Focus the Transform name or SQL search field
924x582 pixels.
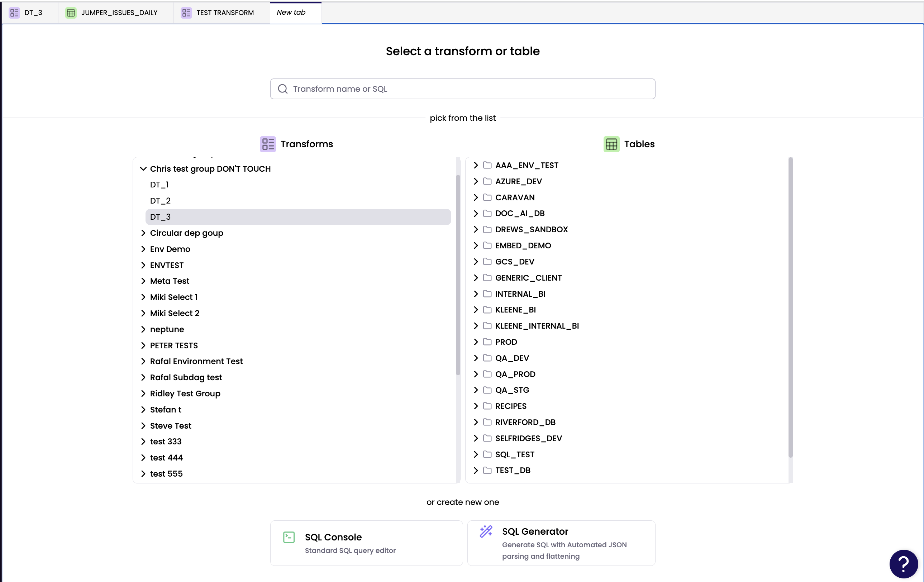(463, 89)
